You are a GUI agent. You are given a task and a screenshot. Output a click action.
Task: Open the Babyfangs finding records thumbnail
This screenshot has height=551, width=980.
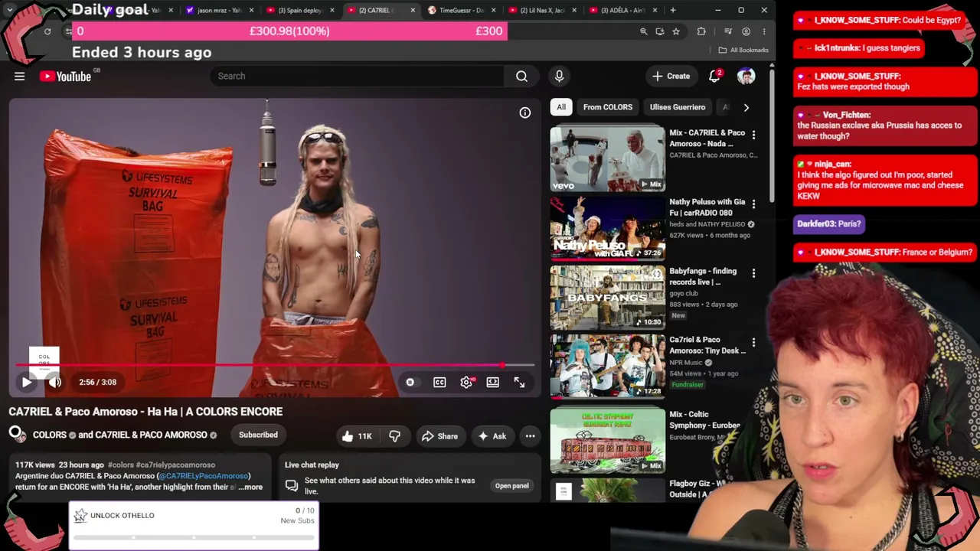(x=608, y=297)
